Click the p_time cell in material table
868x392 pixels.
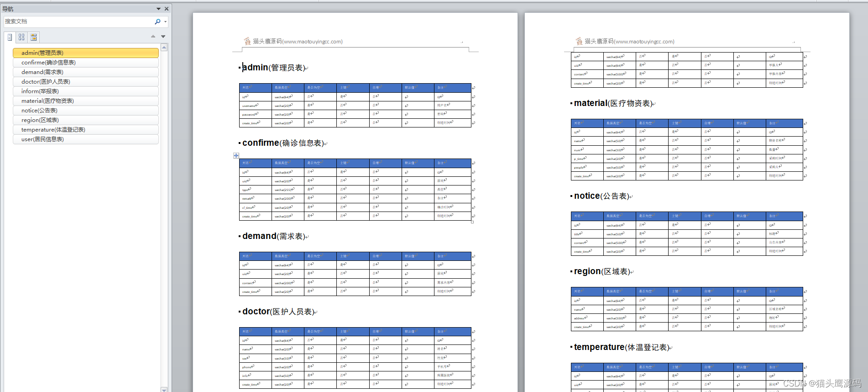pyautogui.click(x=587, y=159)
